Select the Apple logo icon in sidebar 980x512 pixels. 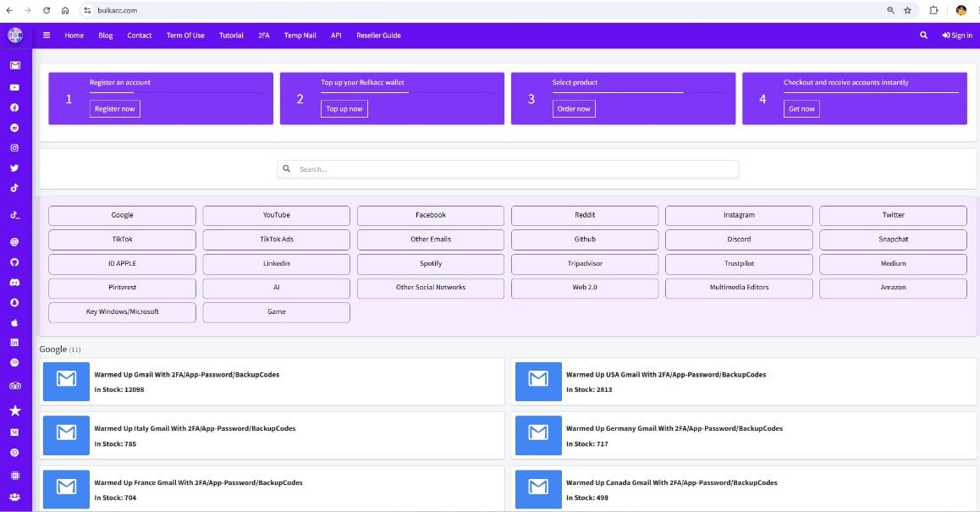coord(14,322)
